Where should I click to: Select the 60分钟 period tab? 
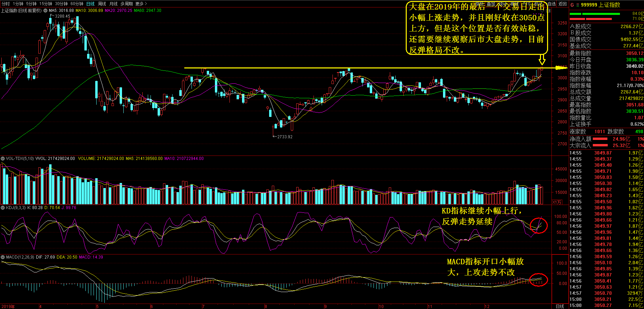77,4
